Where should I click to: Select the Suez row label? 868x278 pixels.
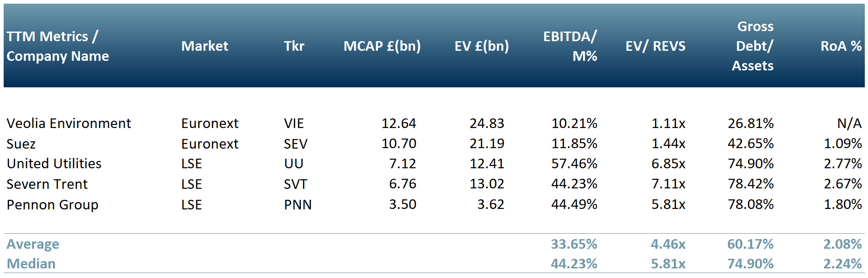tap(21, 144)
